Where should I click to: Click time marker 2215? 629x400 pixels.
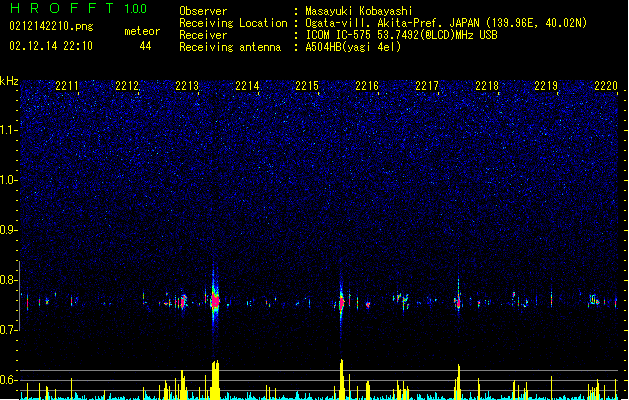tap(307, 86)
